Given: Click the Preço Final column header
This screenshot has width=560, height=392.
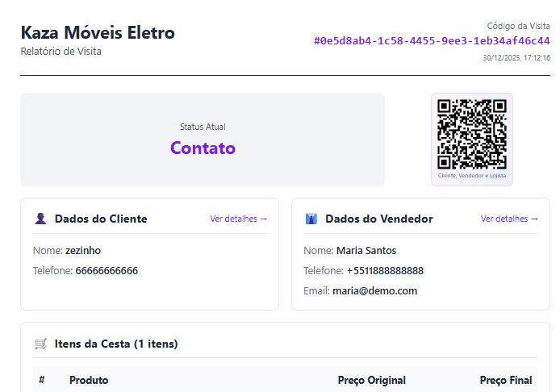Looking at the screenshot, I should coord(505,380).
